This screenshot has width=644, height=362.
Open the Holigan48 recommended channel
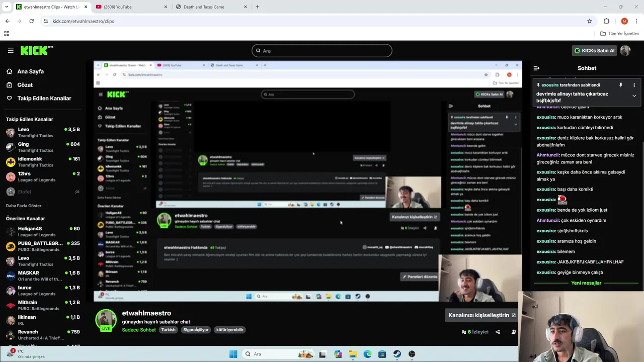(43, 232)
